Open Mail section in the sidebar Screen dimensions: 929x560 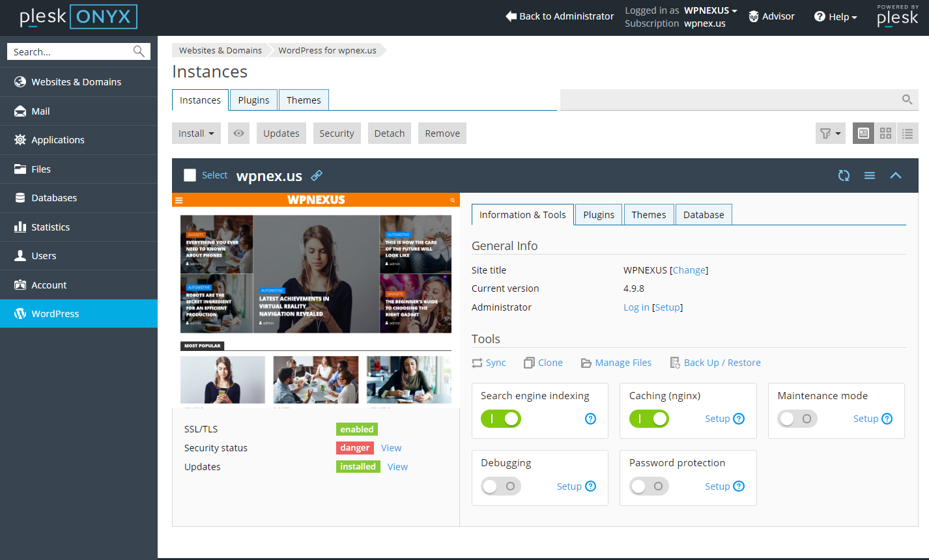[79, 111]
